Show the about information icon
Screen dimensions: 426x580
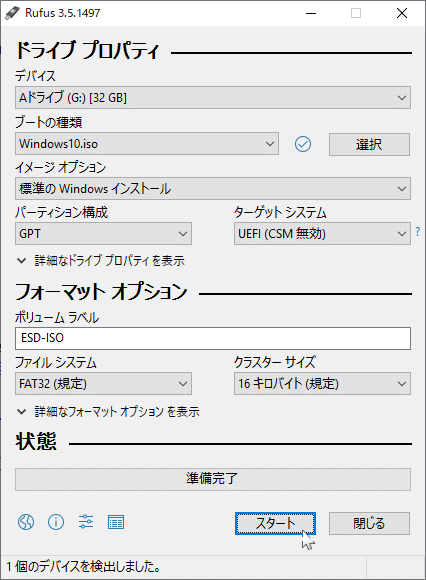point(56,522)
